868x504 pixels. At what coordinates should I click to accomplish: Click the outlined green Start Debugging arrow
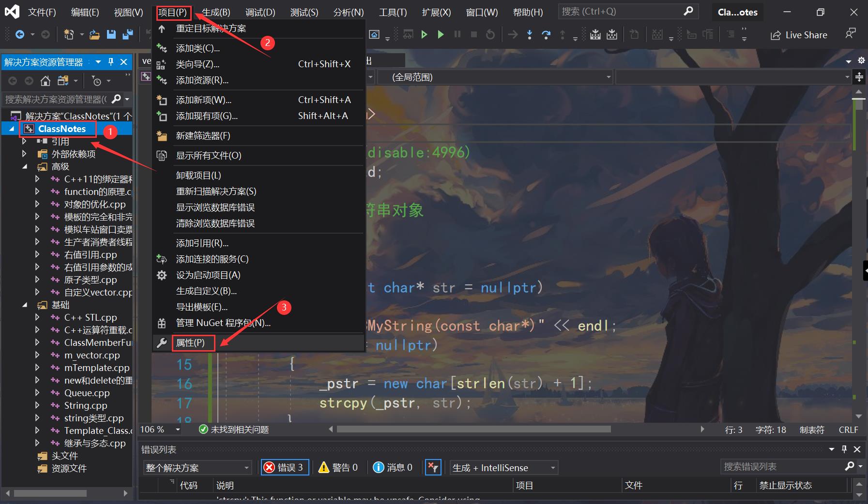(x=424, y=34)
